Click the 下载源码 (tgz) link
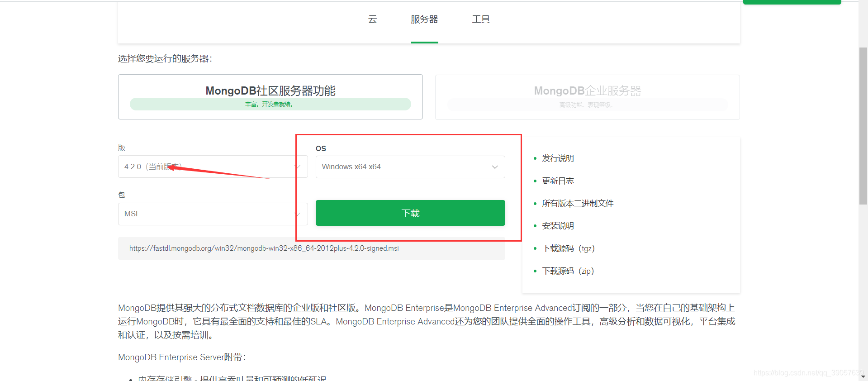The height and width of the screenshot is (381, 868). tap(568, 248)
